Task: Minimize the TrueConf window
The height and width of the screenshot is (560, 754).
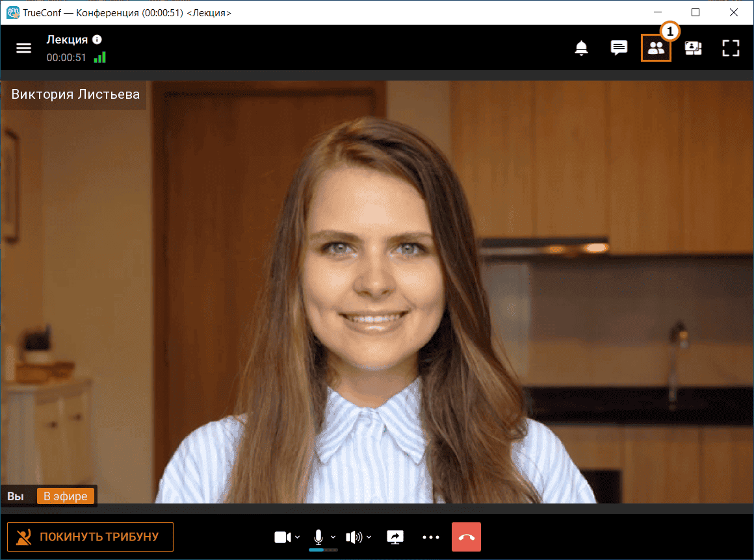Action: point(658,12)
